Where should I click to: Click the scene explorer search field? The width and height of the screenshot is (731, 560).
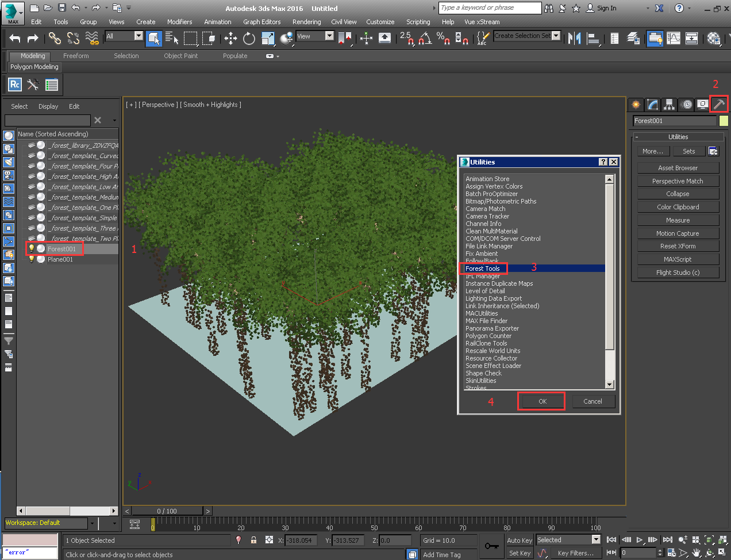tap(48, 120)
